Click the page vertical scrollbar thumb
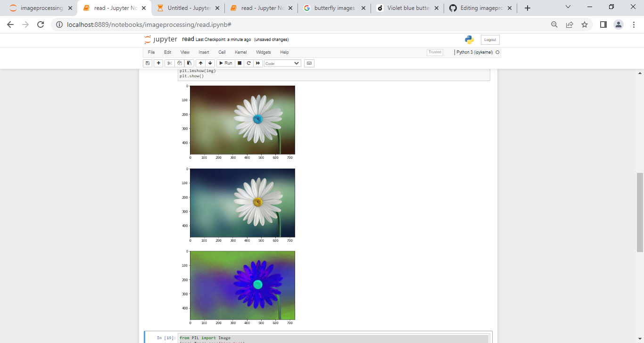 [640, 212]
